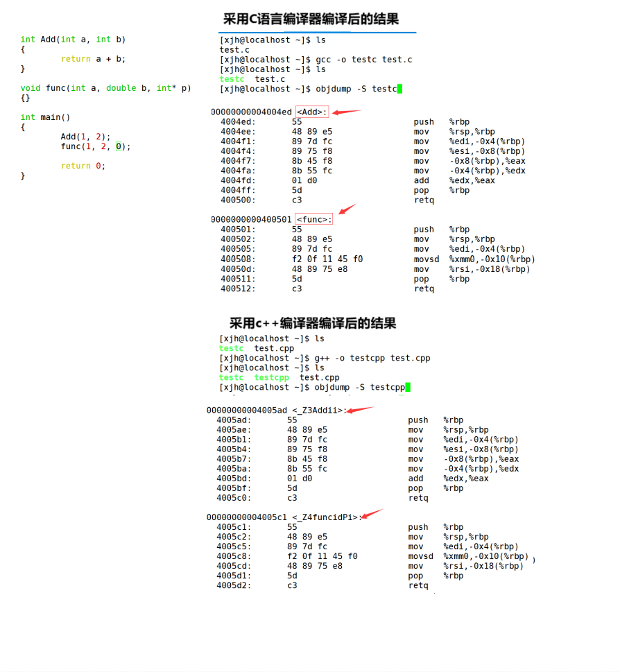Click the heading 采用c++编译器编译后的结果
This screenshot has height=672, width=620.
pos(312,323)
